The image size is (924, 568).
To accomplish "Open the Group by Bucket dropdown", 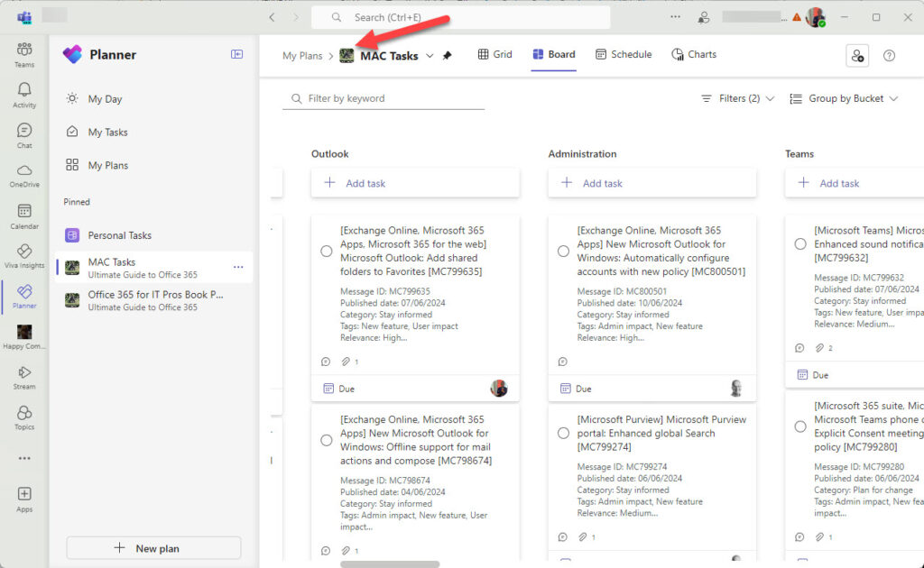I will click(844, 98).
